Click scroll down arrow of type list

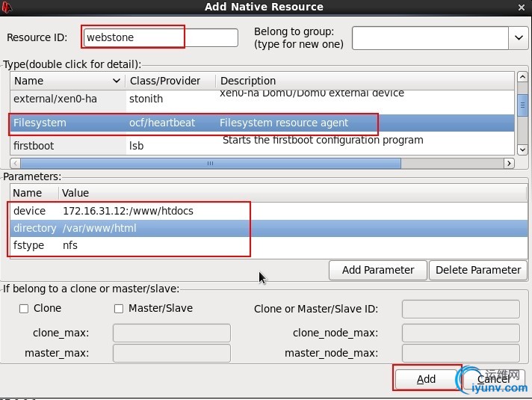(522, 150)
